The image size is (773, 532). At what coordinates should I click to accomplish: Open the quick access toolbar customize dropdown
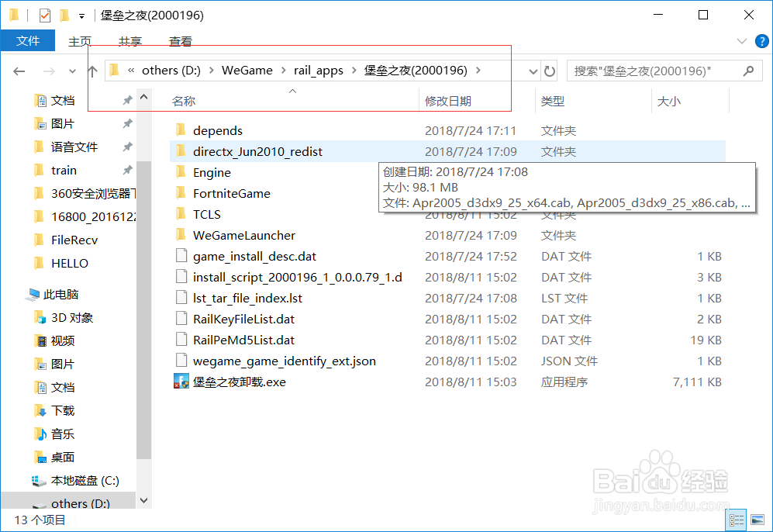pos(81,16)
